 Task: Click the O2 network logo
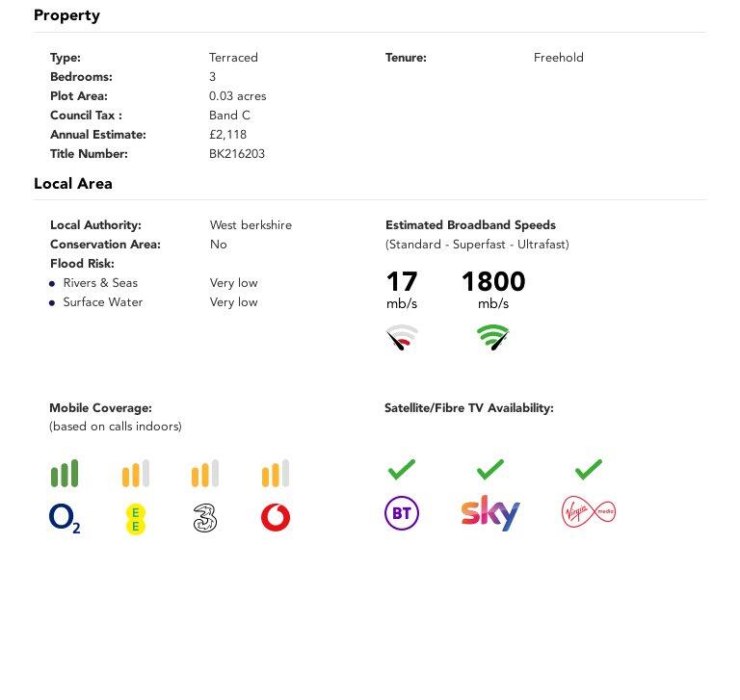pyautogui.click(x=65, y=519)
